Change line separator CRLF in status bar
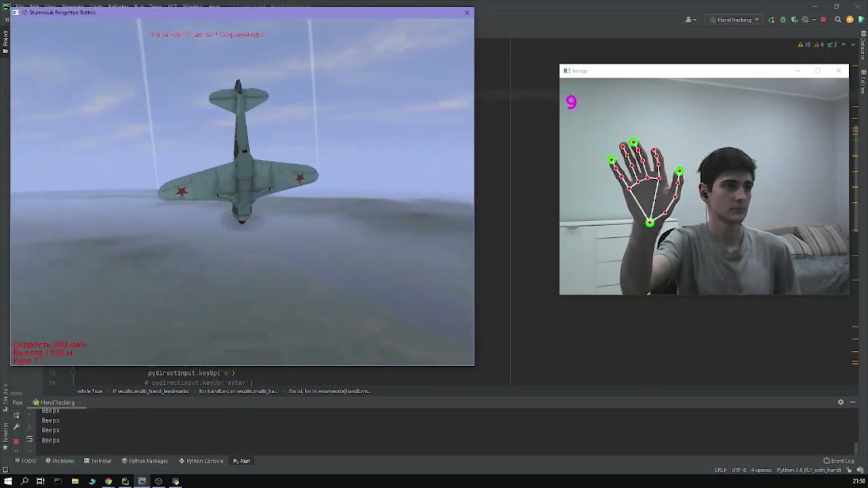This screenshot has width=868, height=488. click(x=720, y=470)
